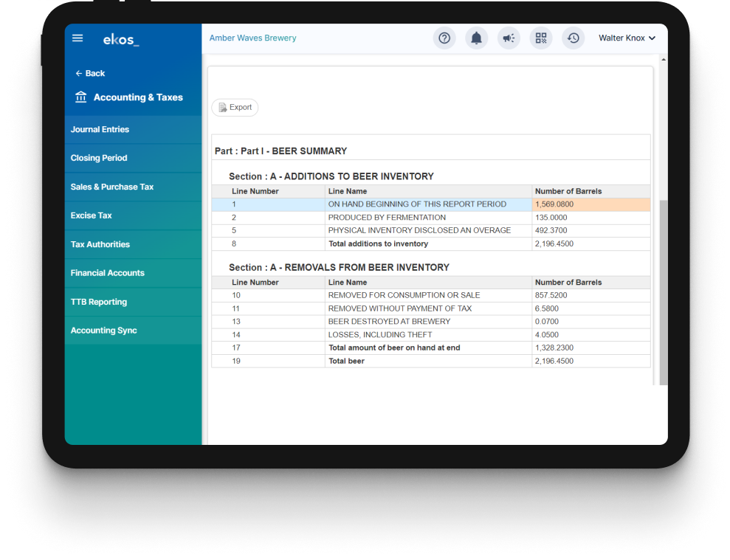730x560 pixels.
Task: Open Excise Tax in the sidebar
Action: 133,215
